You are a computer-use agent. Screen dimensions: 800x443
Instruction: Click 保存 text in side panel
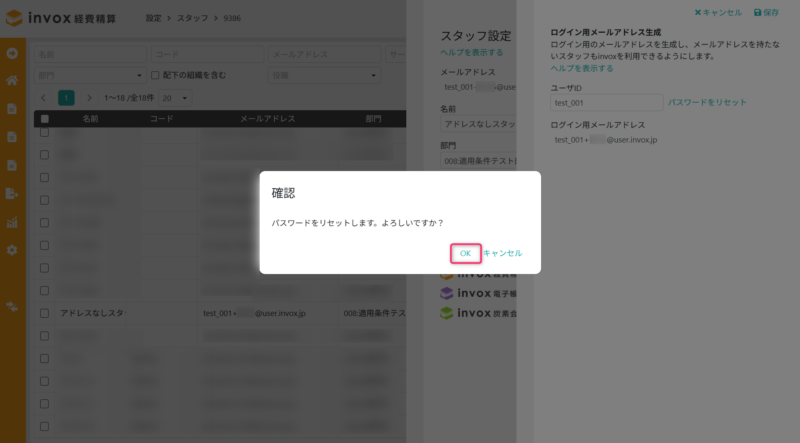coord(771,12)
